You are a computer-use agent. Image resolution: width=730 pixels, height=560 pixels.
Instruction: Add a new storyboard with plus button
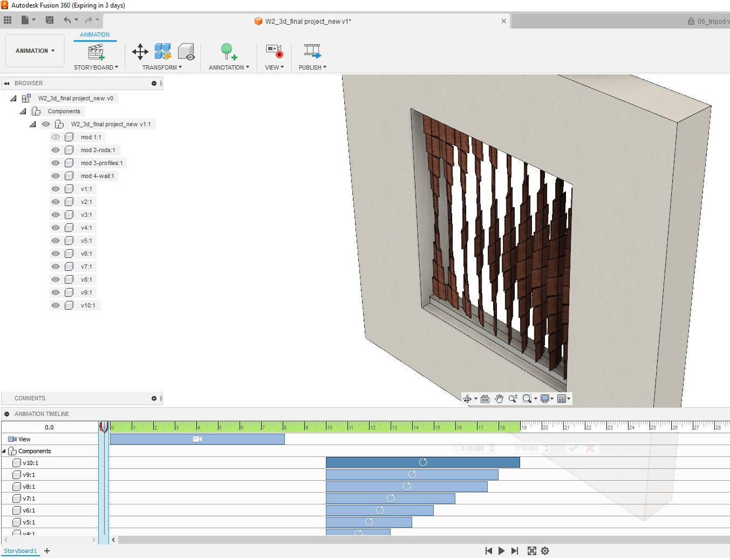click(47, 551)
